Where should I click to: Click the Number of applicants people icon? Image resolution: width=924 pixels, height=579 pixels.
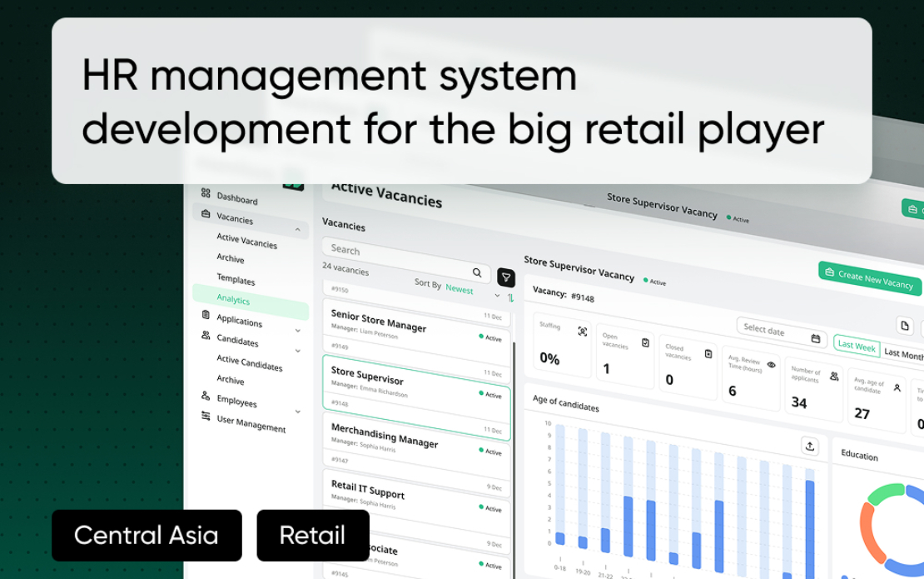834,377
